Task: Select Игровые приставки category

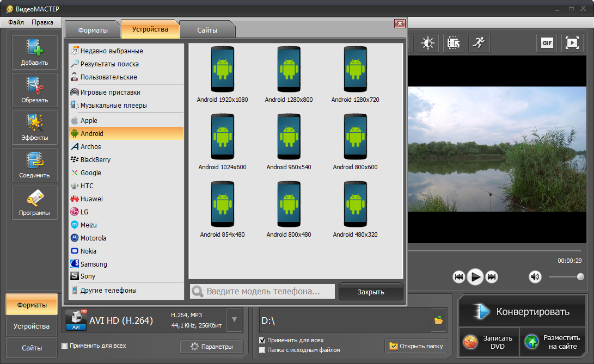Action: coord(126,92)
